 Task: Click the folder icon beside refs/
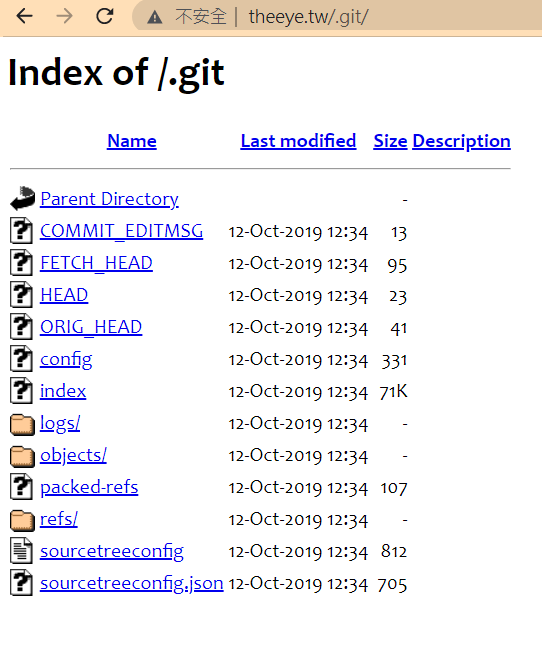coord(22,520)
